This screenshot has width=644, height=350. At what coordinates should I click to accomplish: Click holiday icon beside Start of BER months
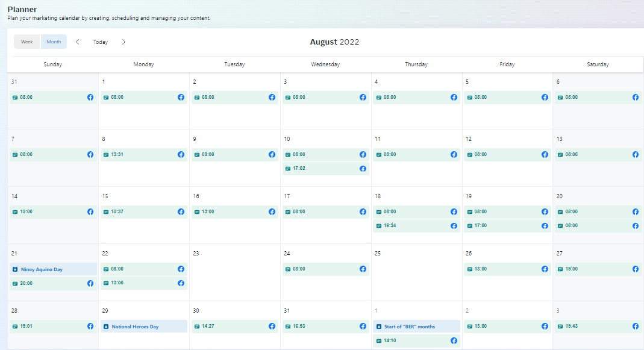coord(379,327)
